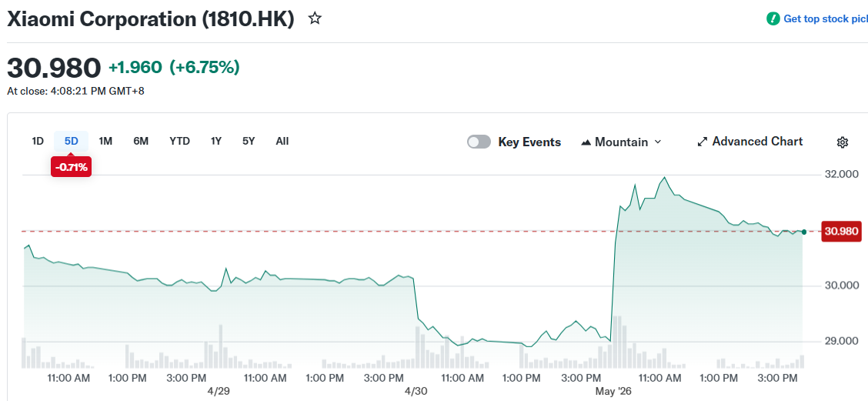Toggle Key Events switch on
868x401 pixels.
pyautogui.click(x=479, y=142)
